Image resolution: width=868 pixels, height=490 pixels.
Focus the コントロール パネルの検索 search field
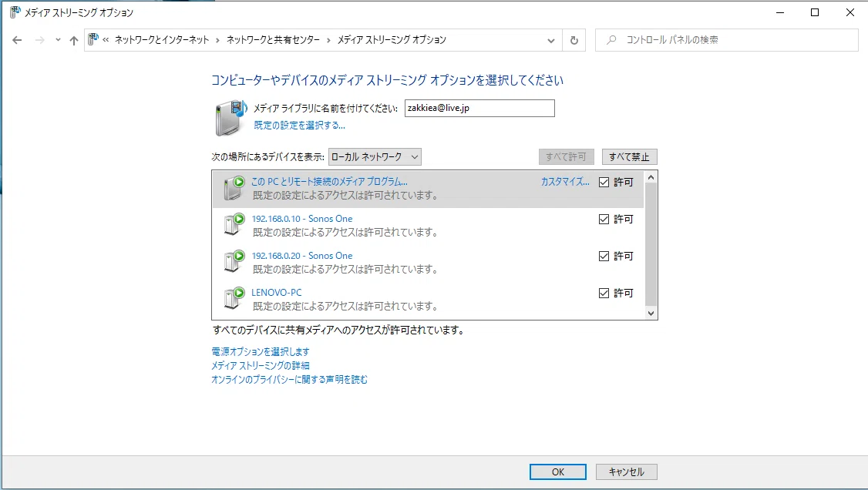[726, 40]
